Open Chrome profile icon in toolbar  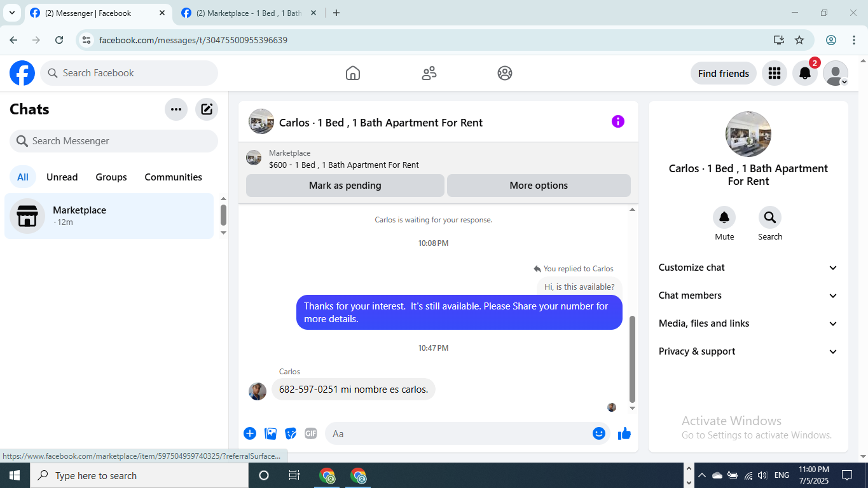click(x=831, y=40)
